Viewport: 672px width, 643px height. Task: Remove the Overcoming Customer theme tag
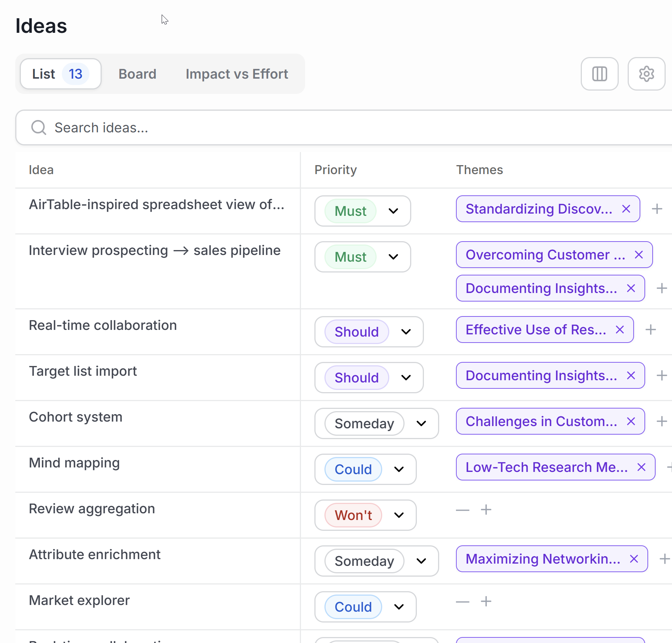[639, 255]
